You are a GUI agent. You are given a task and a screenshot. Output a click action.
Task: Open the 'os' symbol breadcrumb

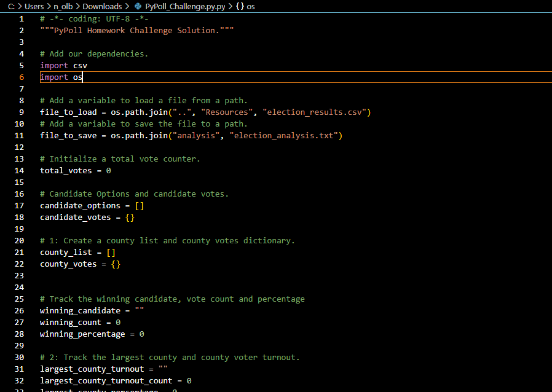tap(251, 6)
